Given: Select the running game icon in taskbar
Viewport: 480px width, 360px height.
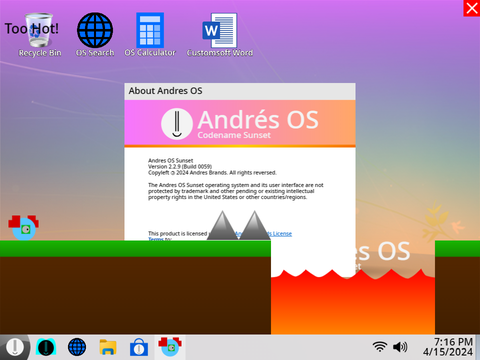Looking at the screenshot, I should coord(170,347).
